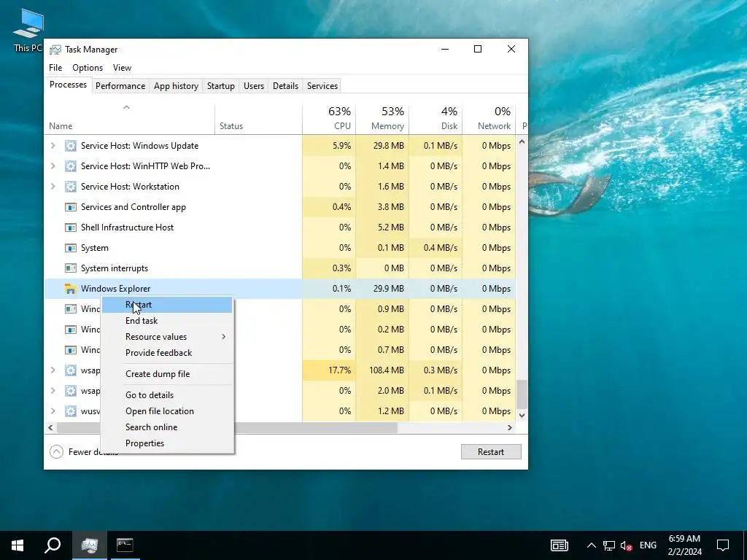
Task: Click the Services and Controller app icon
Action: 71,207
